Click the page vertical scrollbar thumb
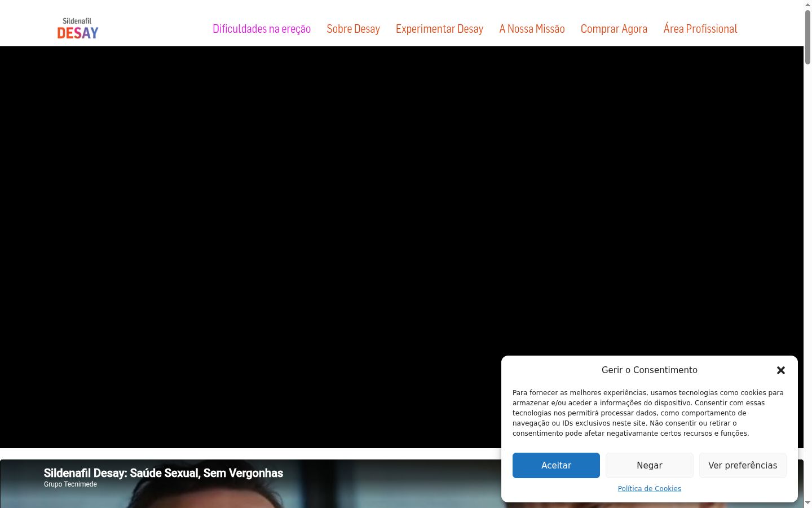This screenshot has height=508, width=812. (807, 36)
